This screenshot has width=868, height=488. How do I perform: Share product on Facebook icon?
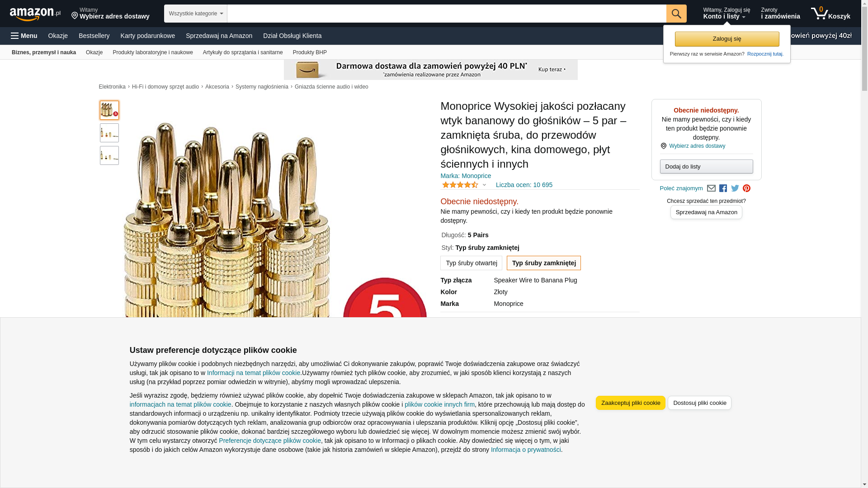coord(723,188)
